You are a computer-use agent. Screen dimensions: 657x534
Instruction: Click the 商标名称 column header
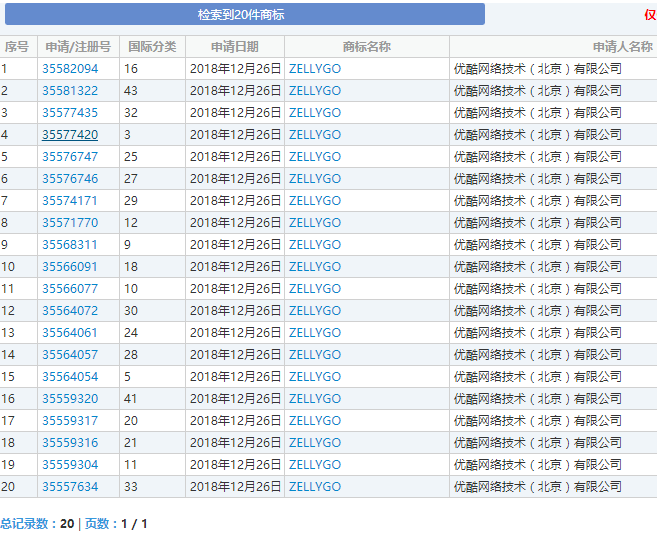coord(366,47)
